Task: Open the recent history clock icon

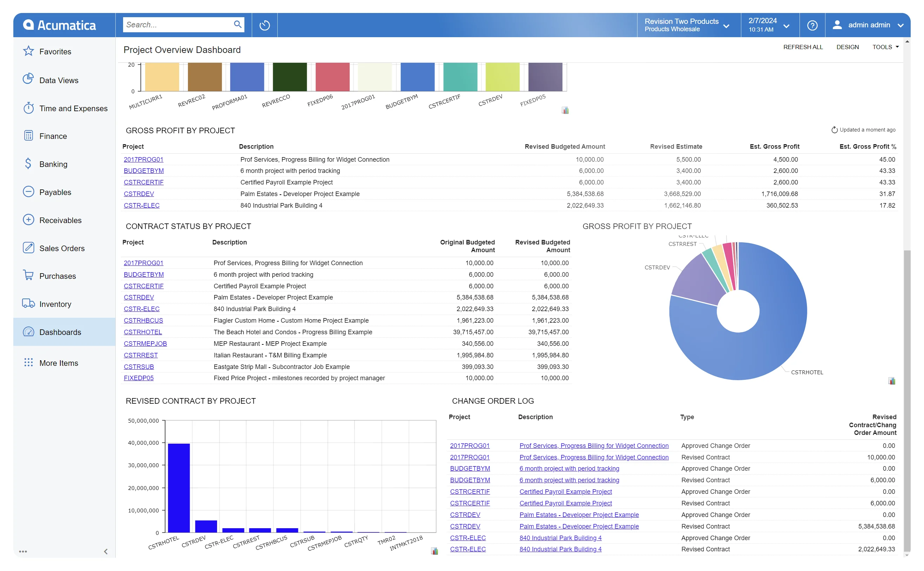Action: tap(265, 25)
